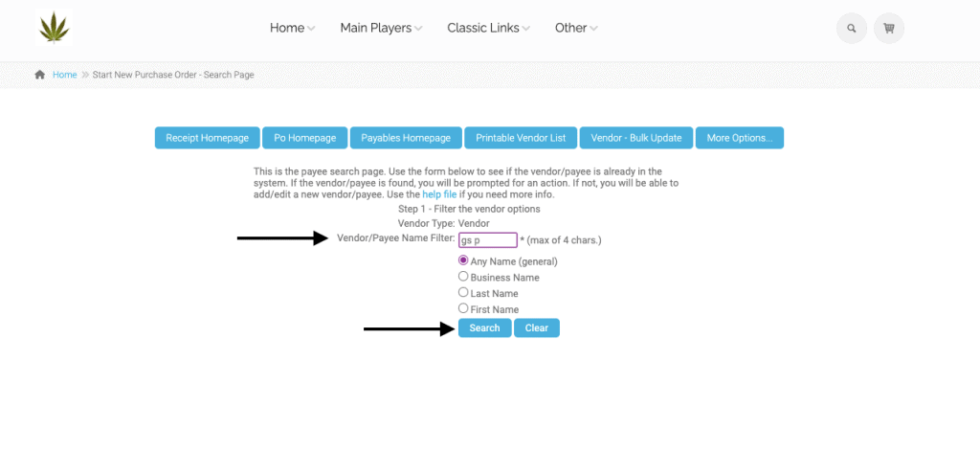980x452 pixels.
Task: Open Vendor - Bulk Update
Action: tap(636, 138)
